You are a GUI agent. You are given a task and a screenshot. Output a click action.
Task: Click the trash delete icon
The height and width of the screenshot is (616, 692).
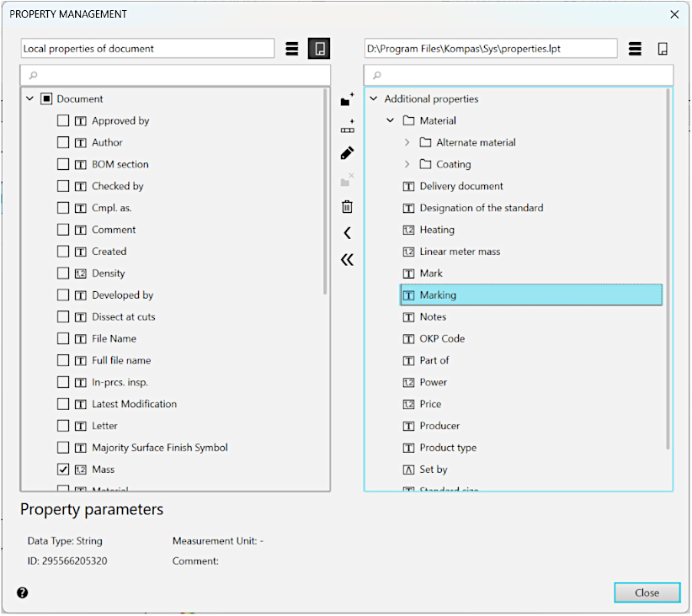[x=347, y=206]
